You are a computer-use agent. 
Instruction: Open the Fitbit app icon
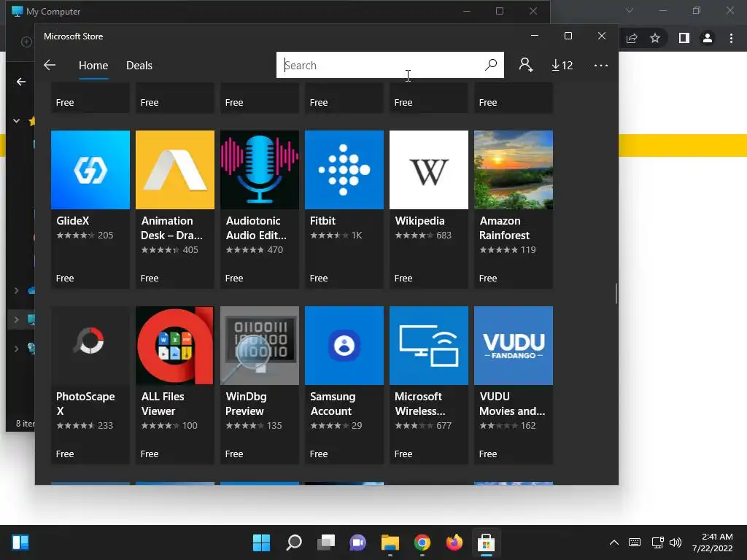(x=344, y=169)
